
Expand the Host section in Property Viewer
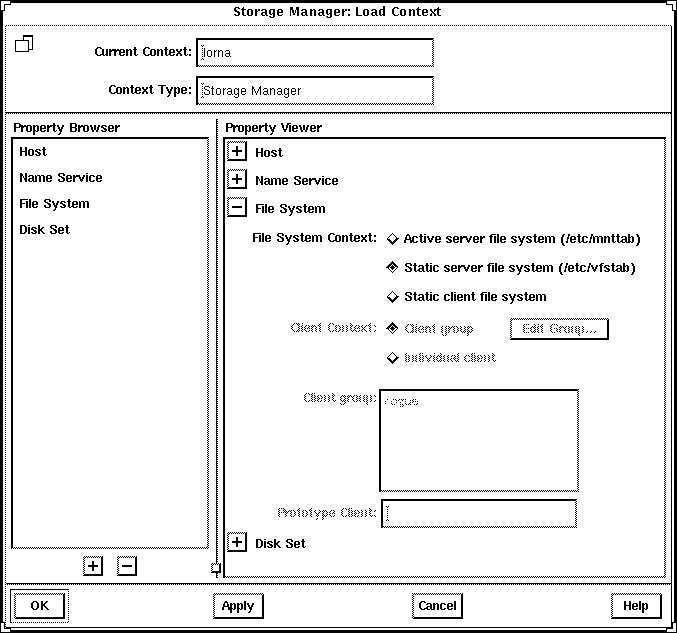pos(237,152)
